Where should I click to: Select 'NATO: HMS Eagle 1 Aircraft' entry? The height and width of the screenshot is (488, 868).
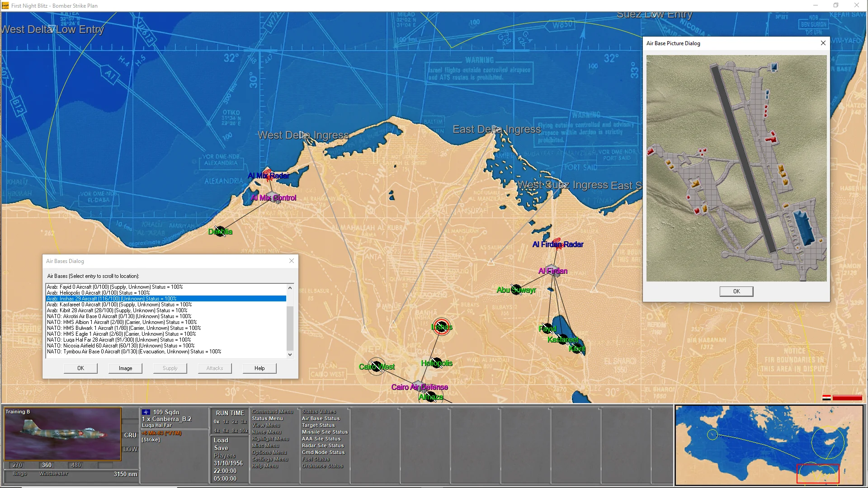166,334
